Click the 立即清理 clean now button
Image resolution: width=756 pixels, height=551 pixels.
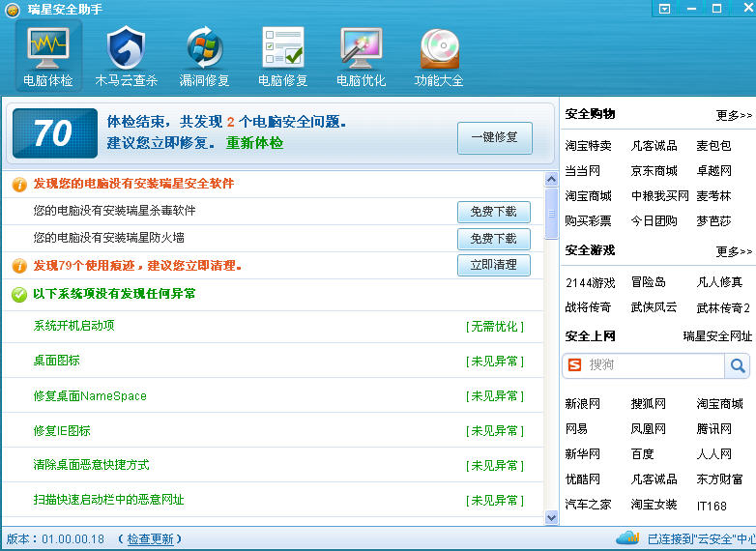[x=494, y=265]
